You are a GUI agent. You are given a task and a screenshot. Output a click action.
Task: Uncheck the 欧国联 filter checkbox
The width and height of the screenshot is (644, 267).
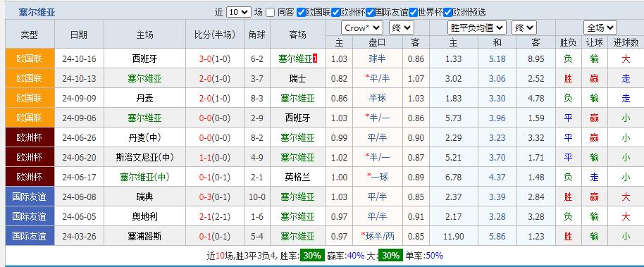301,12
